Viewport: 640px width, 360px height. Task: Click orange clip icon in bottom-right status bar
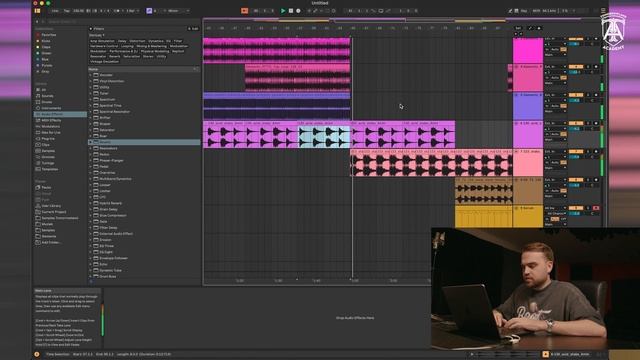(x=546, y=354)
